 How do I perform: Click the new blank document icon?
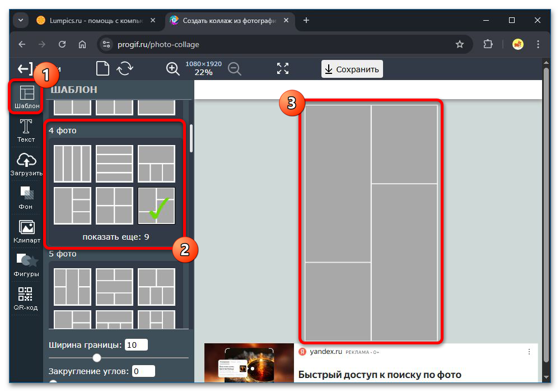pos(102,69)
